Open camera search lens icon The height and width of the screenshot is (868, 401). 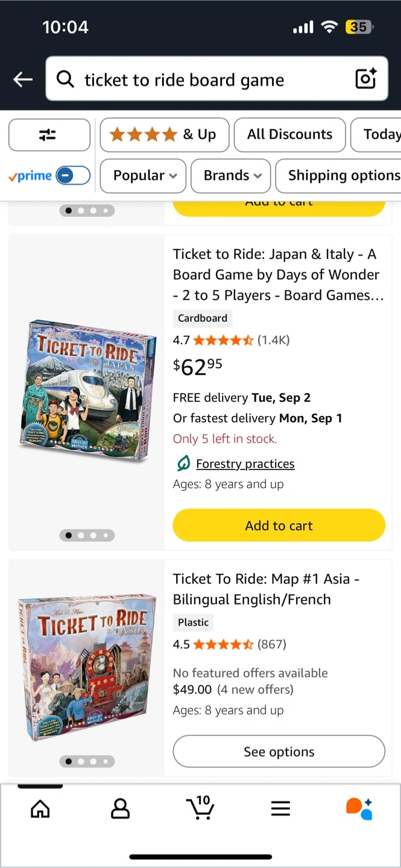[x=365, y=79]
